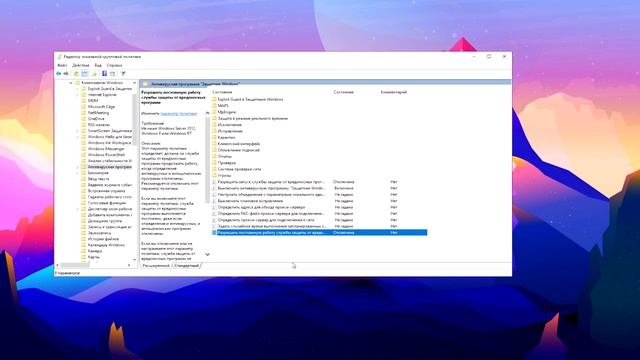The height and width of the screenshot is (360, 640).
Task: Select Календарь Windows in the tree
Action: pos(106,245)
